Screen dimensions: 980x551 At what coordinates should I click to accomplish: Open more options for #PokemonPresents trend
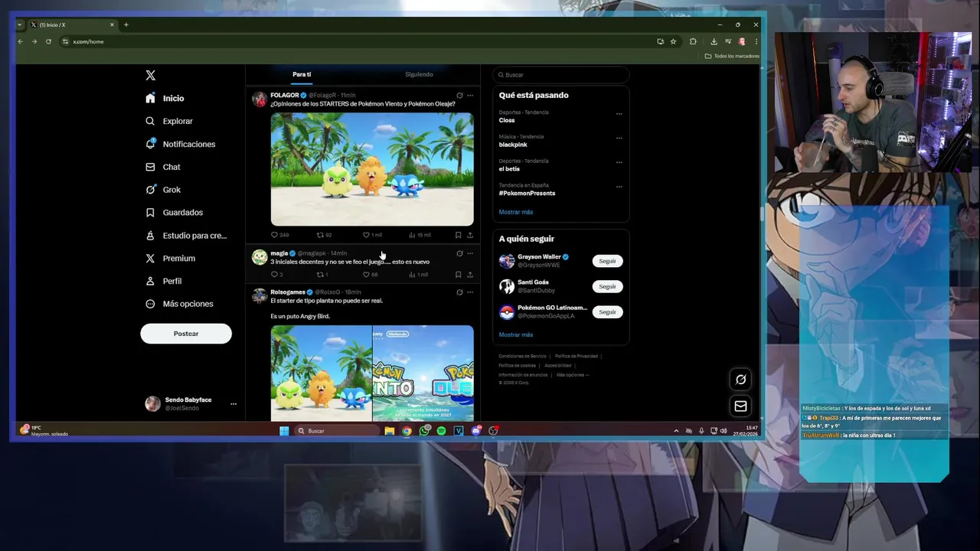[619, 186]
